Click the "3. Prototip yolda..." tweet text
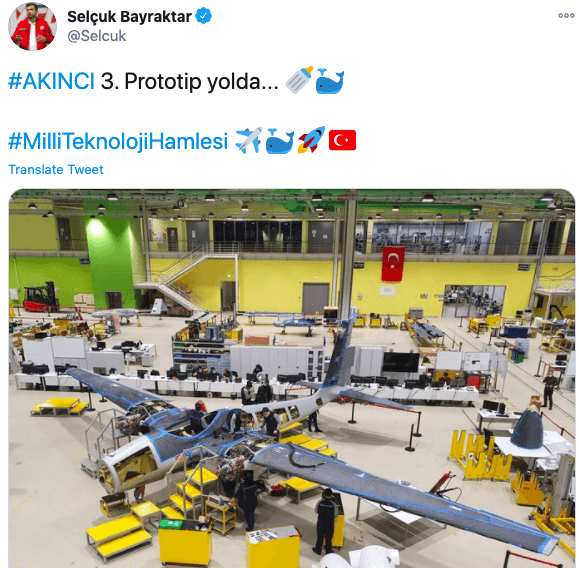The image size is (579, 568). coord(190,81)
